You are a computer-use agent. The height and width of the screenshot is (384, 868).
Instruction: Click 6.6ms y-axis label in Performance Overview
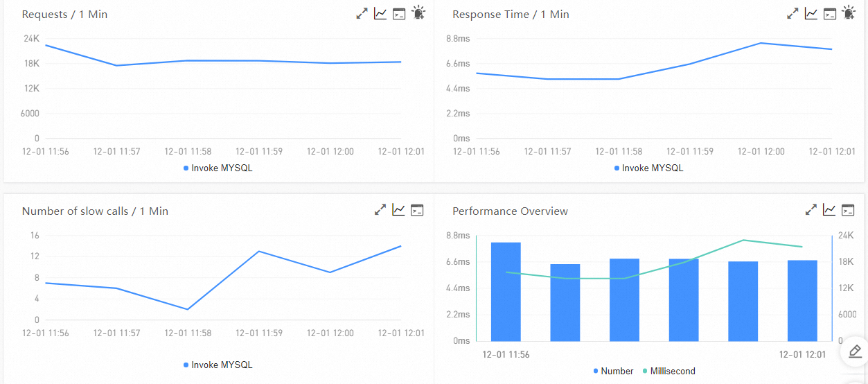point(458,261)
